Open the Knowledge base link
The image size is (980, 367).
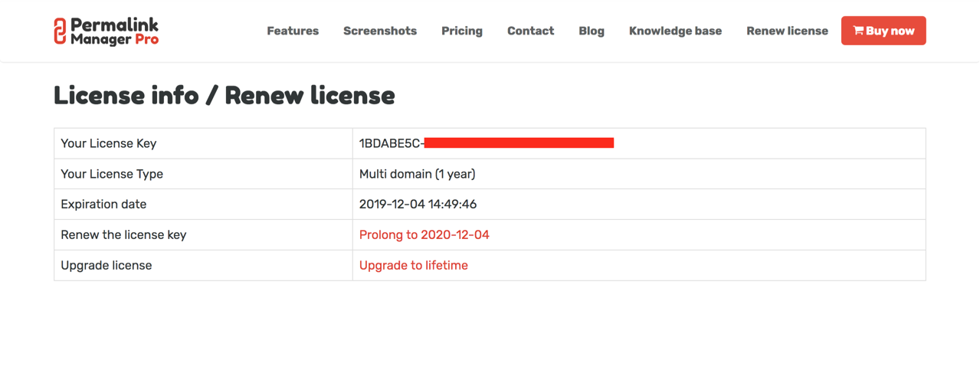[675, 31]
